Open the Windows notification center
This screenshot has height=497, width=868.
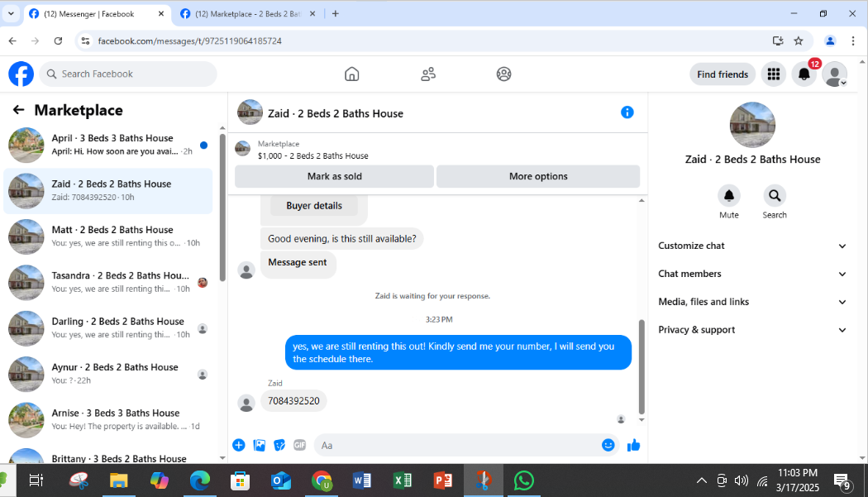coord(843,481)
